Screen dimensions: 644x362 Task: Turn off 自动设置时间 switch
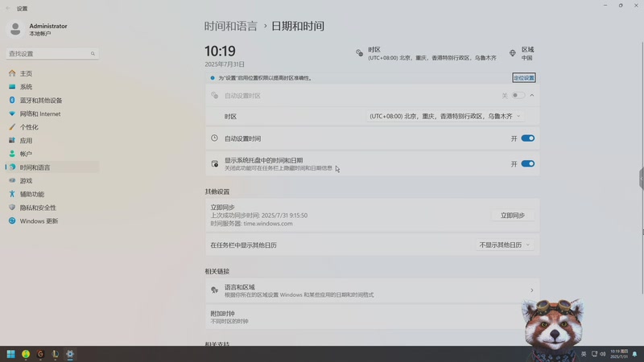point(528,138)
